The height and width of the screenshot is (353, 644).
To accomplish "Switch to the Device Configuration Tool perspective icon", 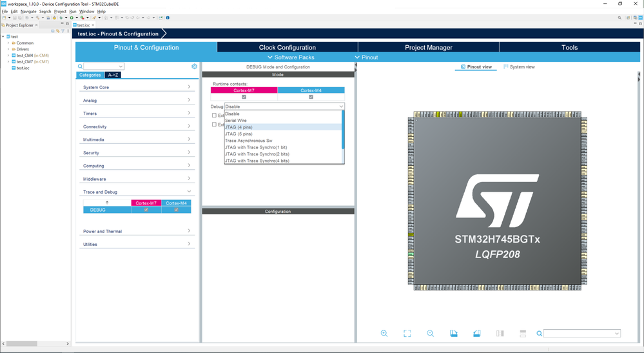I will 641,17.
